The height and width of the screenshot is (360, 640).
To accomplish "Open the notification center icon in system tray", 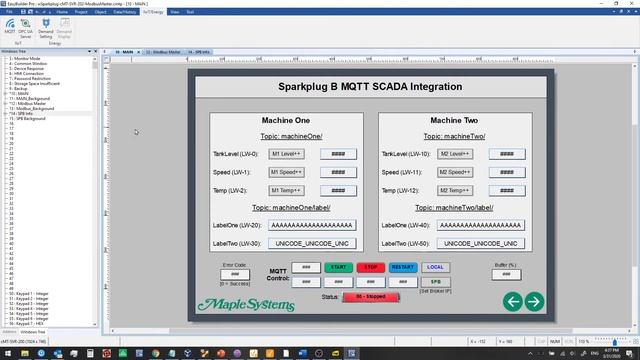I will 629,353.
